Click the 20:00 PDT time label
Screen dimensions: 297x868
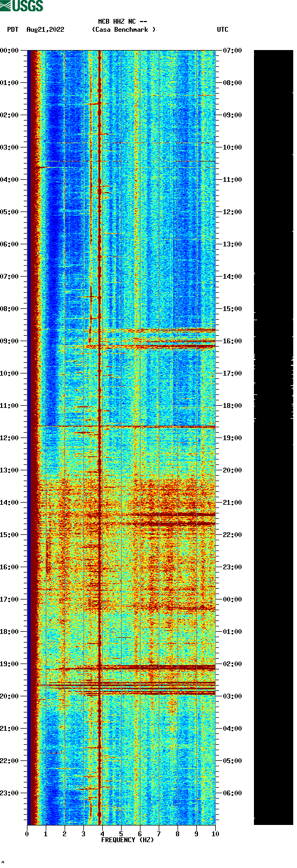click(9, 696)
